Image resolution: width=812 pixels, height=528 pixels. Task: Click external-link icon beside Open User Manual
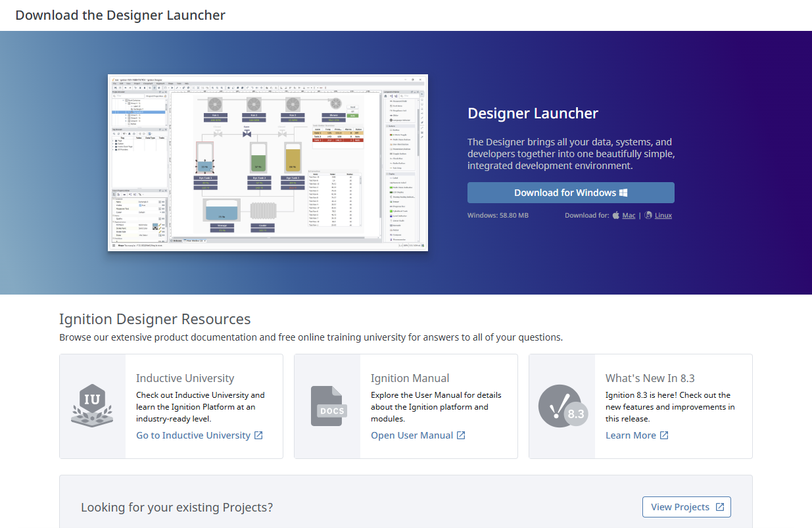coord(461,435)
